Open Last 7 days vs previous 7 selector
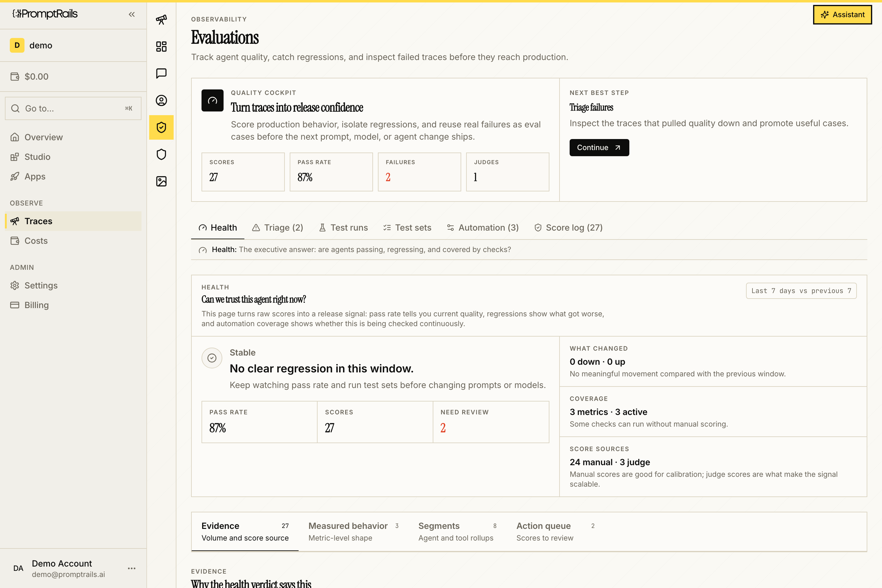882x588 pixels. coord(801,291)
